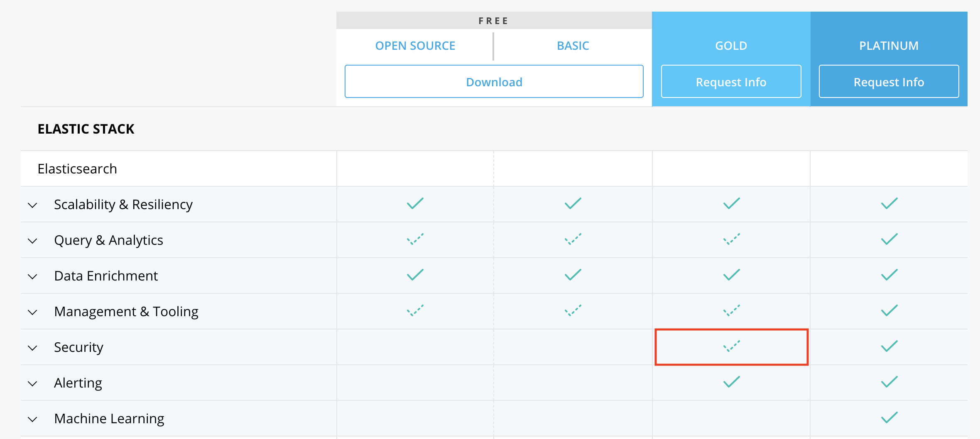The height and width of the screenshot is (439, 980).
Task: Expand the Machine Learning chevron
Action: click(32, 419)
